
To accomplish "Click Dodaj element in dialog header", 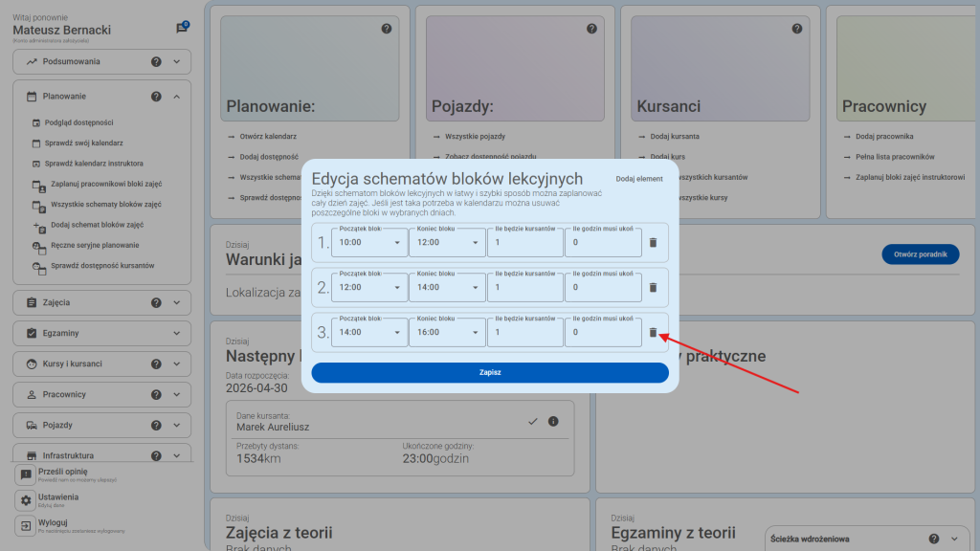I will pyautogui.click(x=639, y=179).
